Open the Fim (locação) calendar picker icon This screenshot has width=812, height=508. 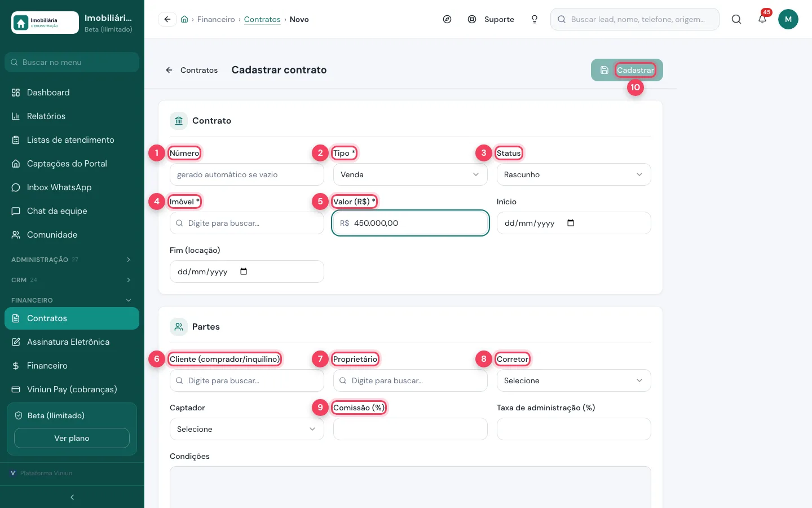pos(244,271)
